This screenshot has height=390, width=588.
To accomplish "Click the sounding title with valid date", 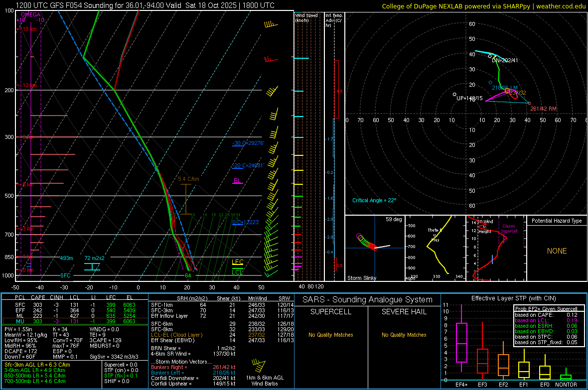I will point(145,5).
